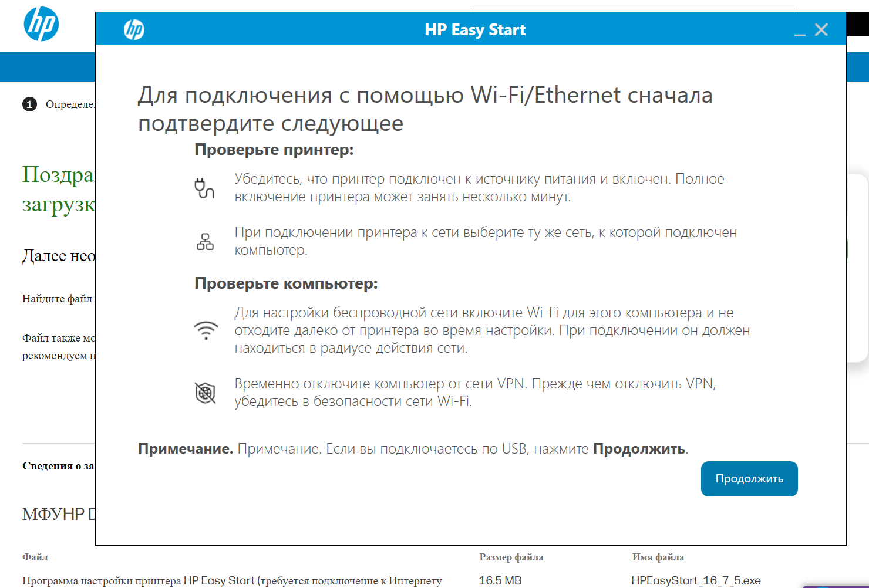Viewport: 869px width, 588px height.
Task: Click the 'Проверьте принтер:' heading
Action: [x=274, y=150]
